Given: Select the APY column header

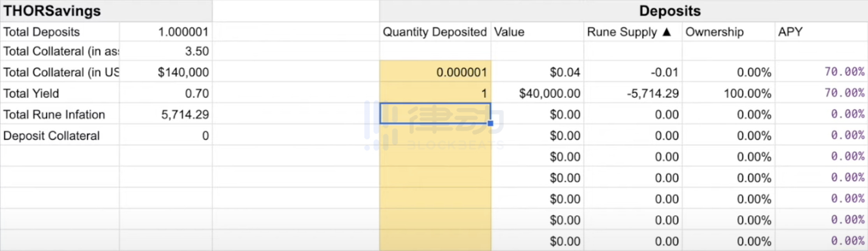Looking at the screenshot, I should pyautogui.click(x=822, y=32).
